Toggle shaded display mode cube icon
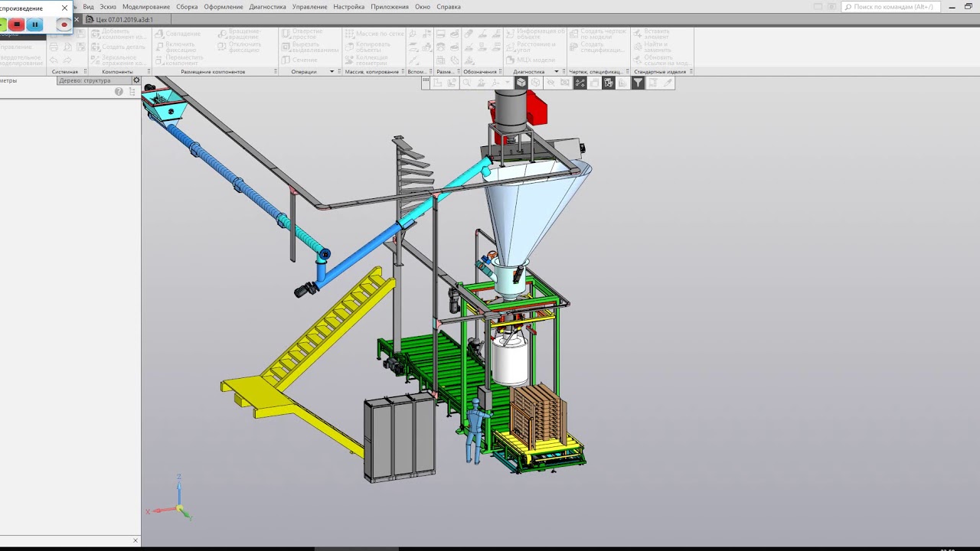 pos(521,83)
